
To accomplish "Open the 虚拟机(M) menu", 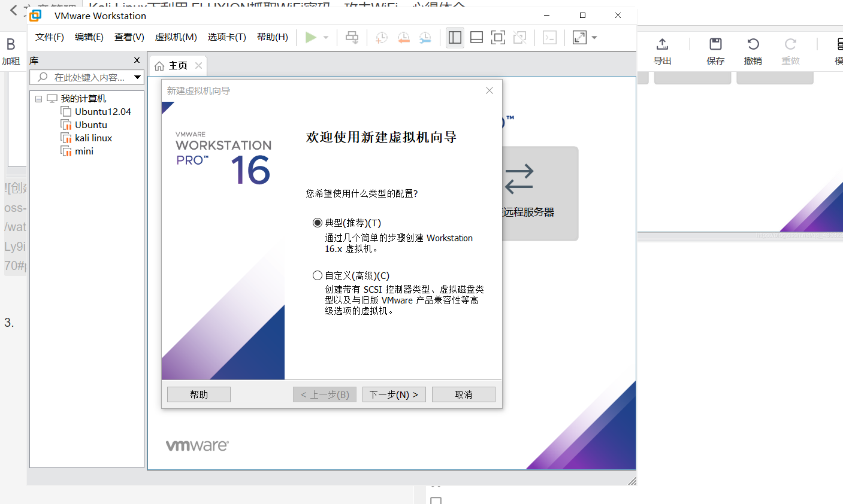I will [176, 37].
